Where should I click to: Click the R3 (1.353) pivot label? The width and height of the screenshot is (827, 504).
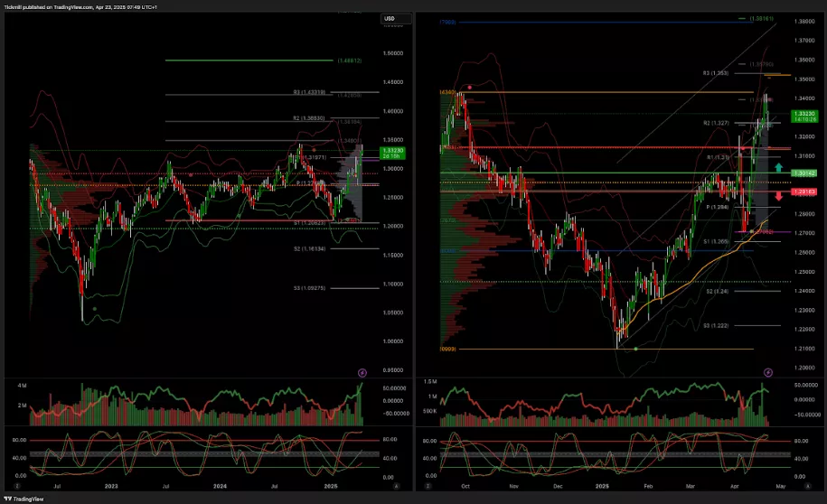click(716, 72)
